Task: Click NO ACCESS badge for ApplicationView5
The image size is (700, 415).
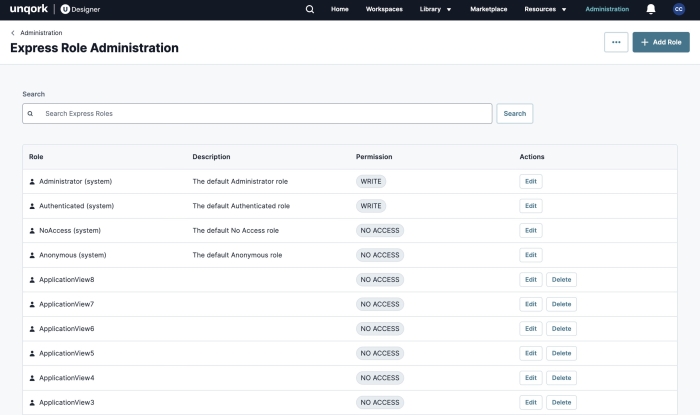Action: click(380, 353)
